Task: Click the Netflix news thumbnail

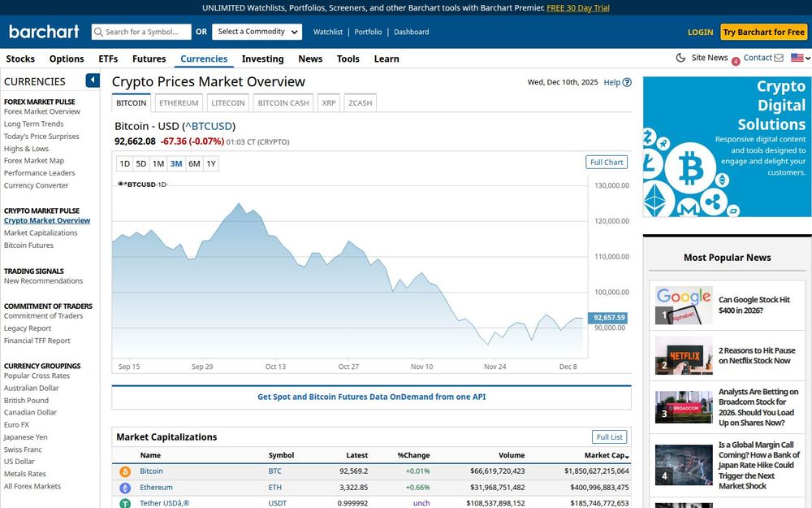Action: [x=684, y=356]
